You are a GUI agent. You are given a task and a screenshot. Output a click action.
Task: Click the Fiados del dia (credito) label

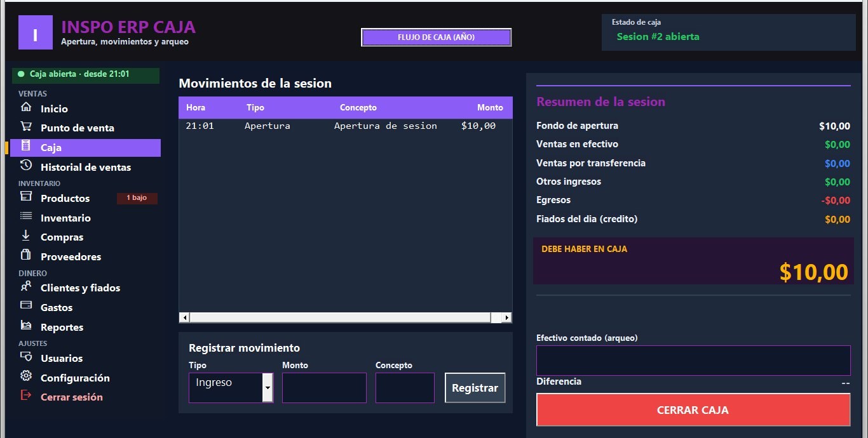pyautogui.click(x=587, y=219)
